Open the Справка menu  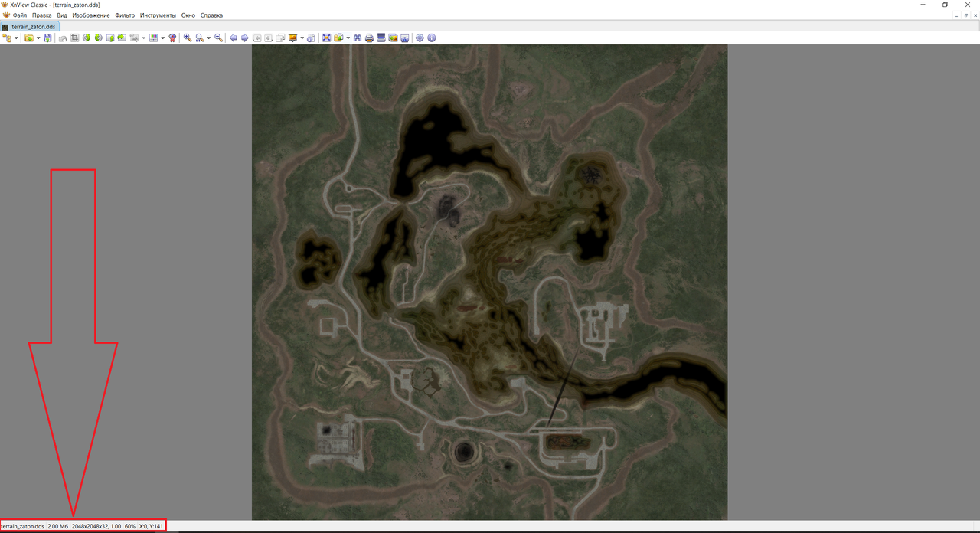tap(212, 15)
